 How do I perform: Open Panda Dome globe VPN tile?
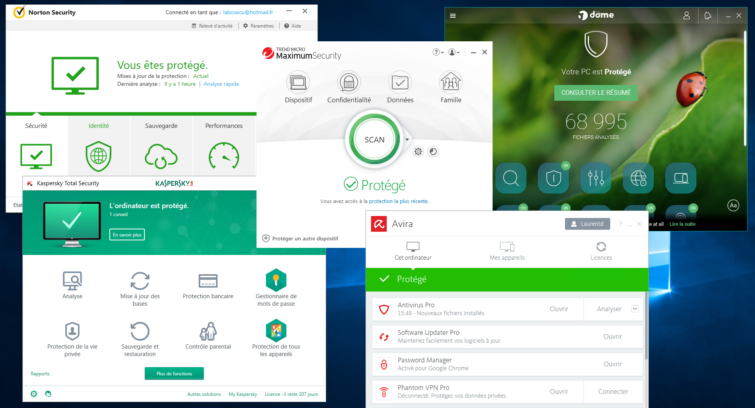(638, 178)
